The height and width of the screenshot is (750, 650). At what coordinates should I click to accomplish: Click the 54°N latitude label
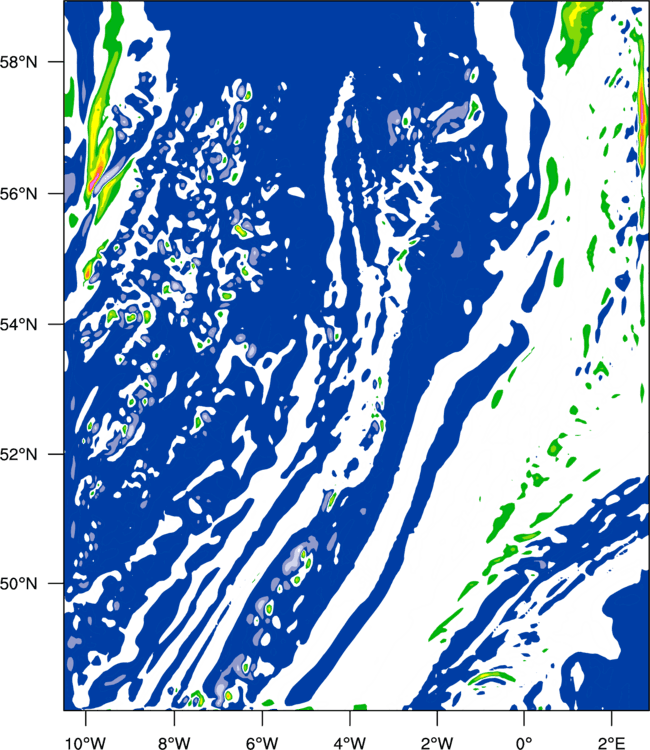click(x=19, y=325)
